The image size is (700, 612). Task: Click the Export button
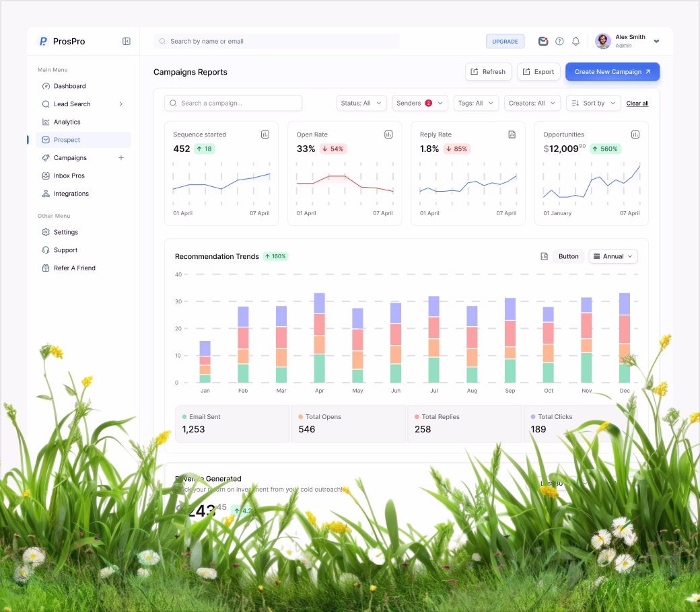pos(538,72)
